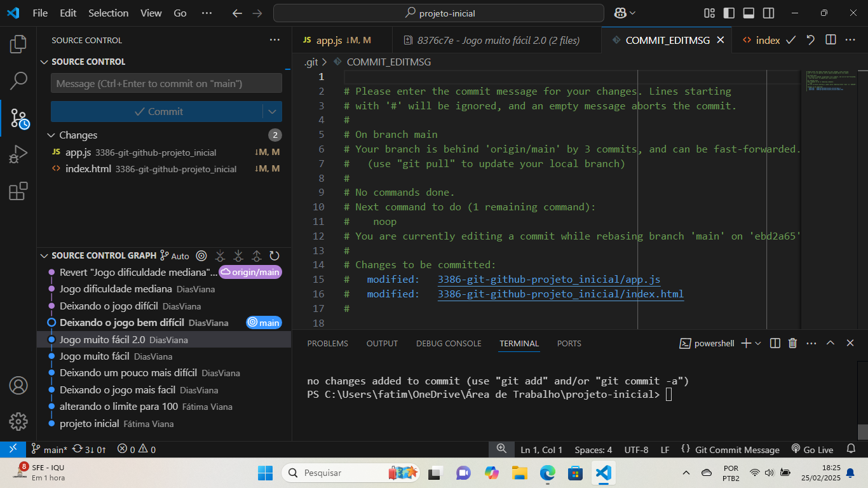Toggle the Secondary Side Bar layout button
This screenshot has width=868, height=488.
tap(768, 13)
